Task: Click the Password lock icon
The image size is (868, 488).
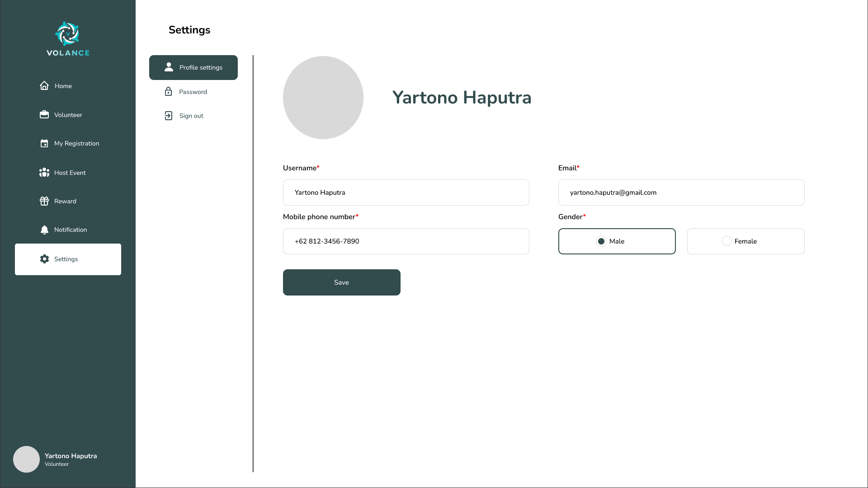Action: [168, 92]
